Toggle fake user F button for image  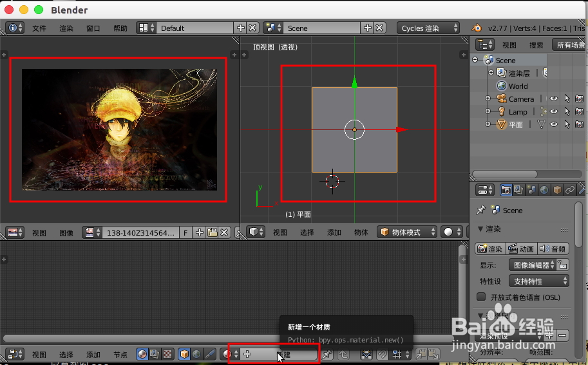(x=185, y=233)
